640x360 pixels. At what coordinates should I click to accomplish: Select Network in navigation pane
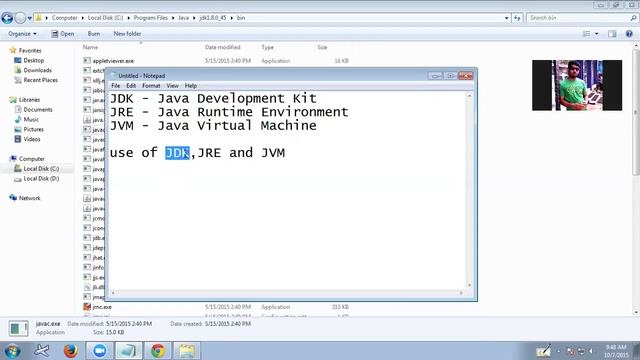pyautogui.click(x=29, y=198)
